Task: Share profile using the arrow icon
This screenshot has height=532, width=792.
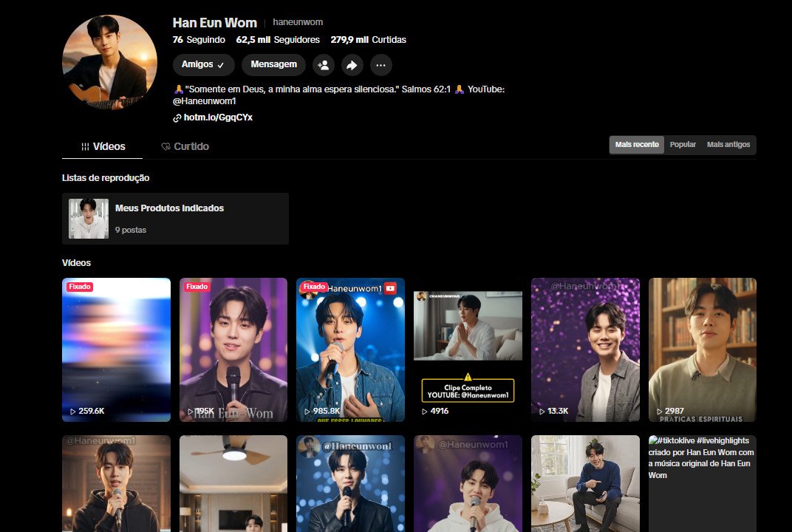Action: 352,65
